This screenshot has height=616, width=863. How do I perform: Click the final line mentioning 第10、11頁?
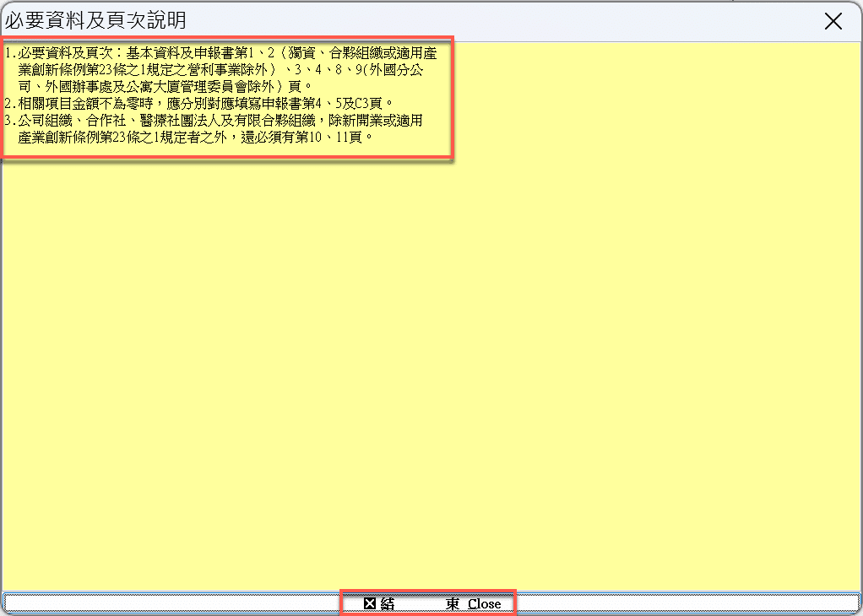tap(195, 137)
